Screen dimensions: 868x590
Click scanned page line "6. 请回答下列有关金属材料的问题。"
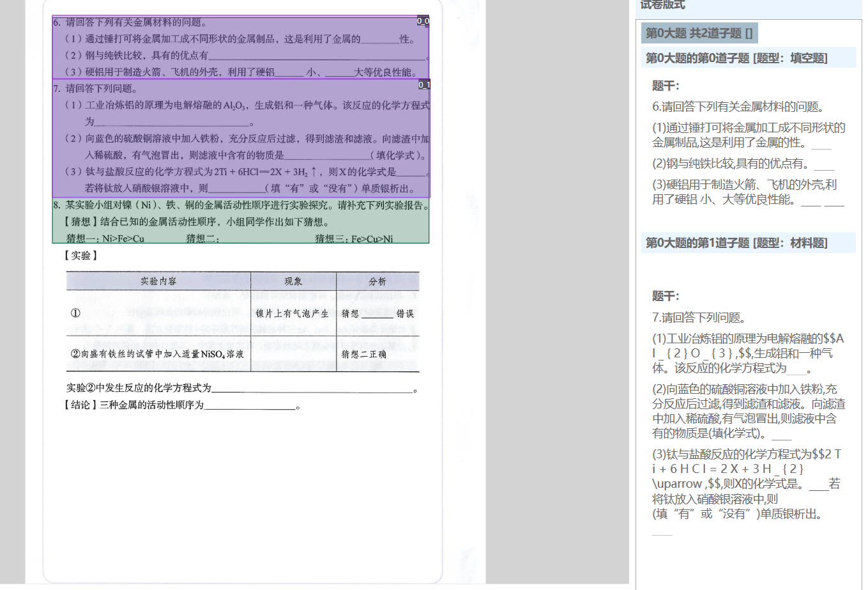(130, 22)
